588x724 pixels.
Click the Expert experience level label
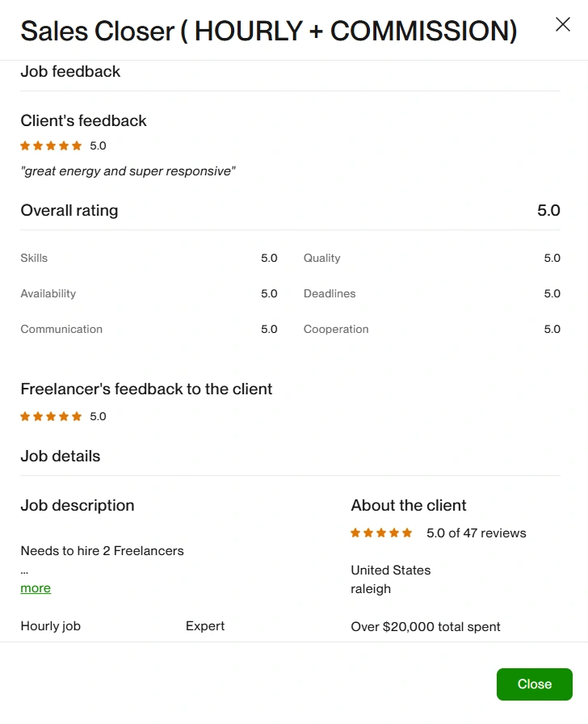pyautogui.click(x=205, y=626)
